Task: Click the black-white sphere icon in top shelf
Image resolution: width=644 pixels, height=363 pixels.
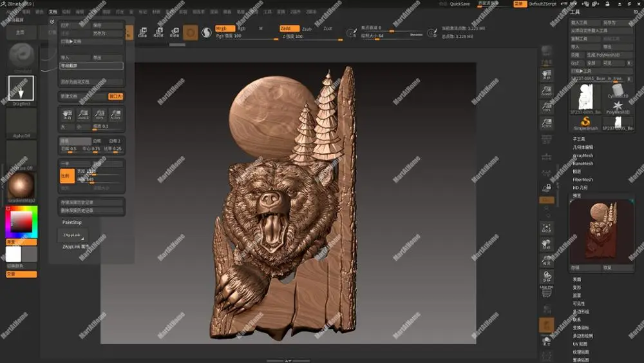Action: point(207,32)
